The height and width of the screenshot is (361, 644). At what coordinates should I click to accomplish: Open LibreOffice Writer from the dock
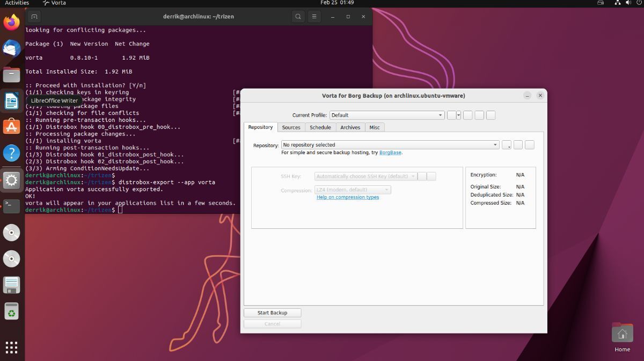(x=11, y=100)
